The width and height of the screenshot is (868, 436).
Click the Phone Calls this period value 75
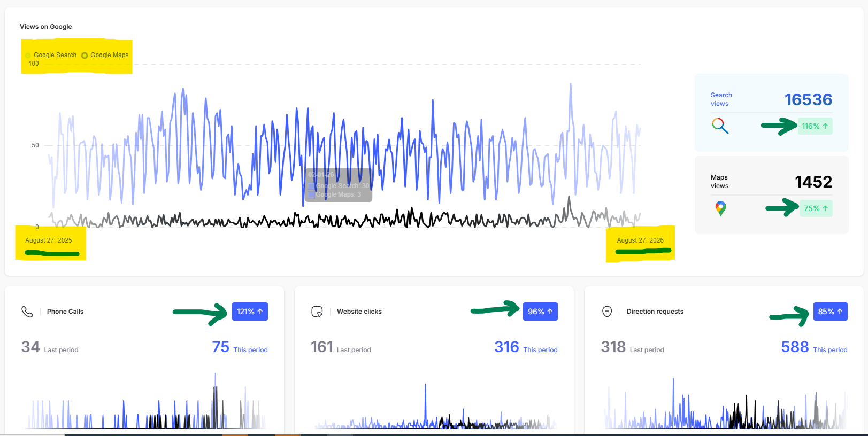(x=221, y=347)
